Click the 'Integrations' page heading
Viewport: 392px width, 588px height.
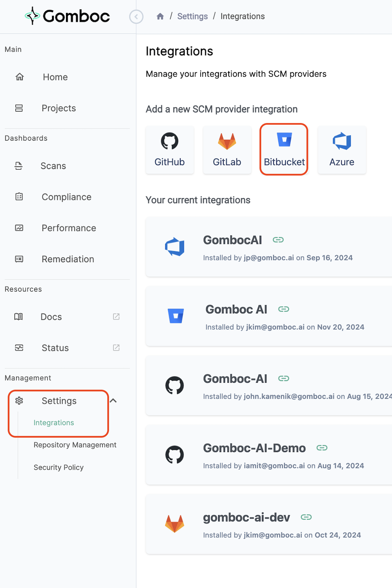(180, 52)
